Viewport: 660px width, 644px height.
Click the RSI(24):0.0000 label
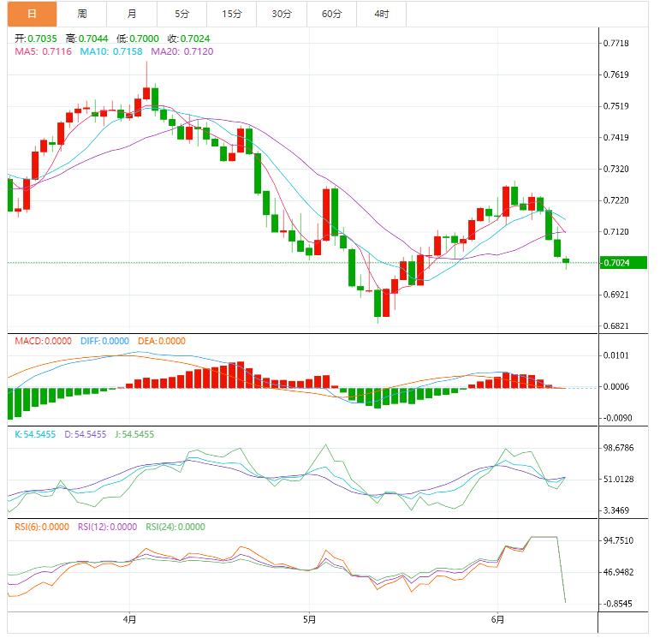coord(175,527)
